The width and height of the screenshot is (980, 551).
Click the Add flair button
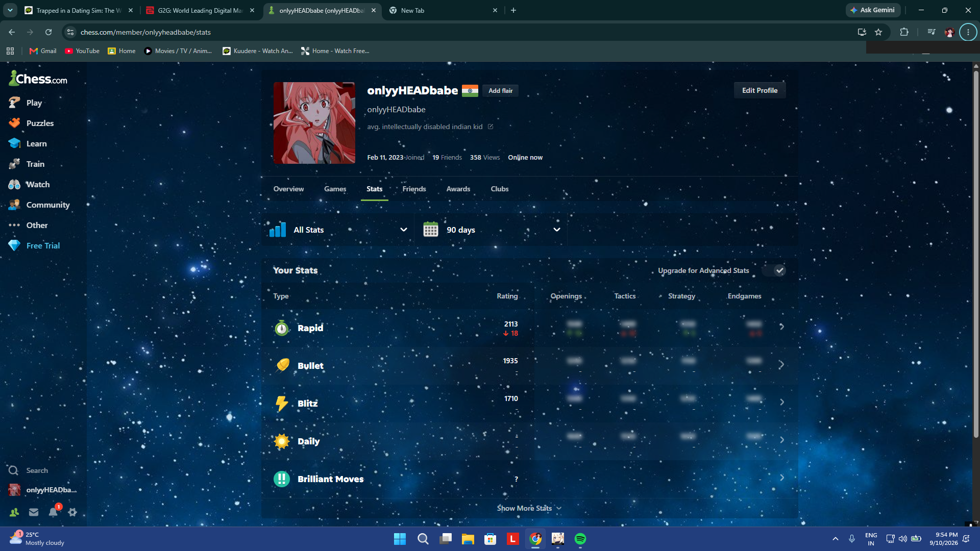(x=500, y=91)
